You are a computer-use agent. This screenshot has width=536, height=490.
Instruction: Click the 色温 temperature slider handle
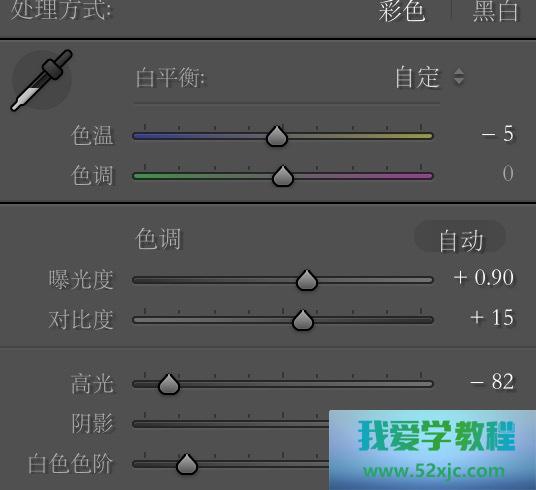277,136
